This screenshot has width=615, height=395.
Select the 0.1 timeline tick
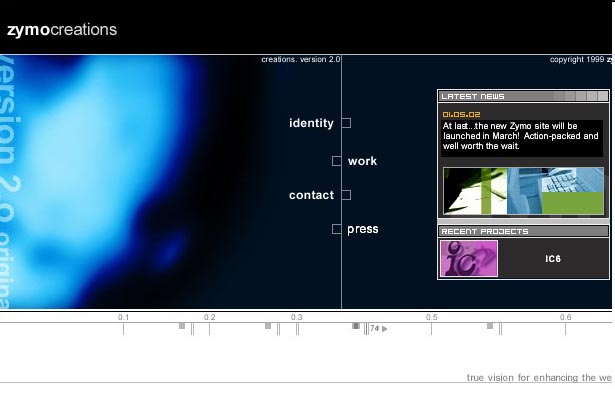124,317
